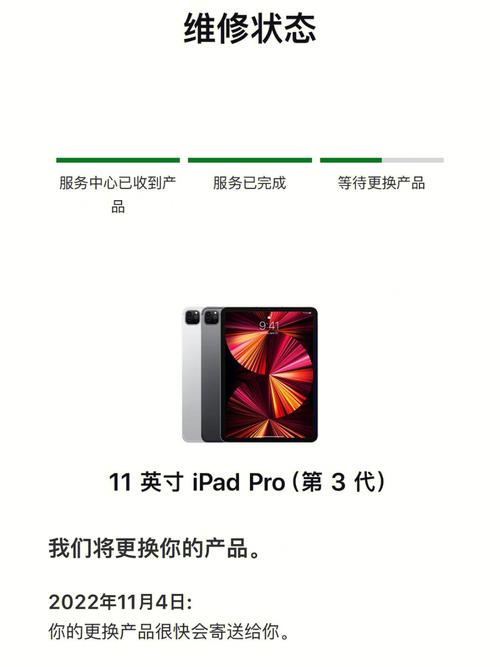500x667 pixels.
Task: Click the 品 character under first step
Action: [x=118, y=207]
